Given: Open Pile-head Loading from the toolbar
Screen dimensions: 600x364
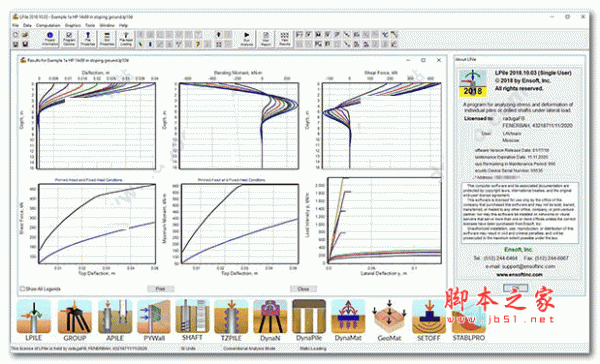Looking at the screenshot, I should click(x=126, y=39).
